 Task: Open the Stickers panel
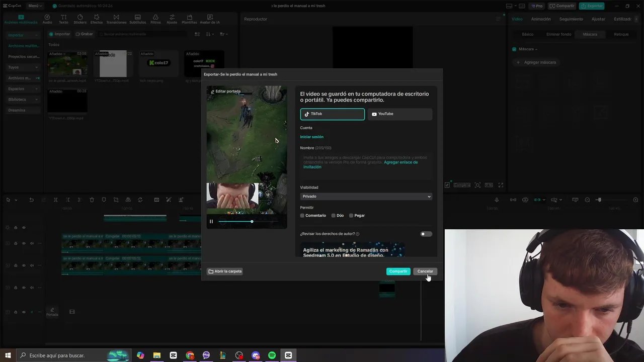pyautogui.click(x=80, y=19)
